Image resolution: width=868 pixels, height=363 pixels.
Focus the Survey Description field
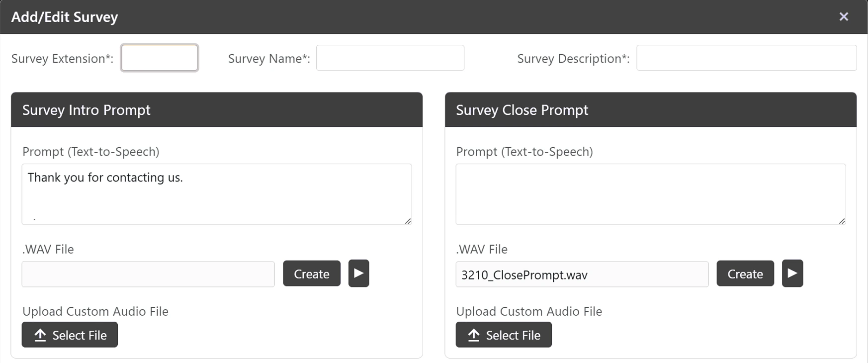coord(746,58)
